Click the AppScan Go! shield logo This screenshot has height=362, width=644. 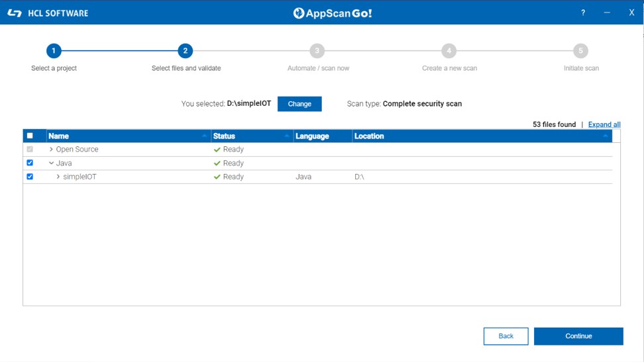[x=299, y=13]
